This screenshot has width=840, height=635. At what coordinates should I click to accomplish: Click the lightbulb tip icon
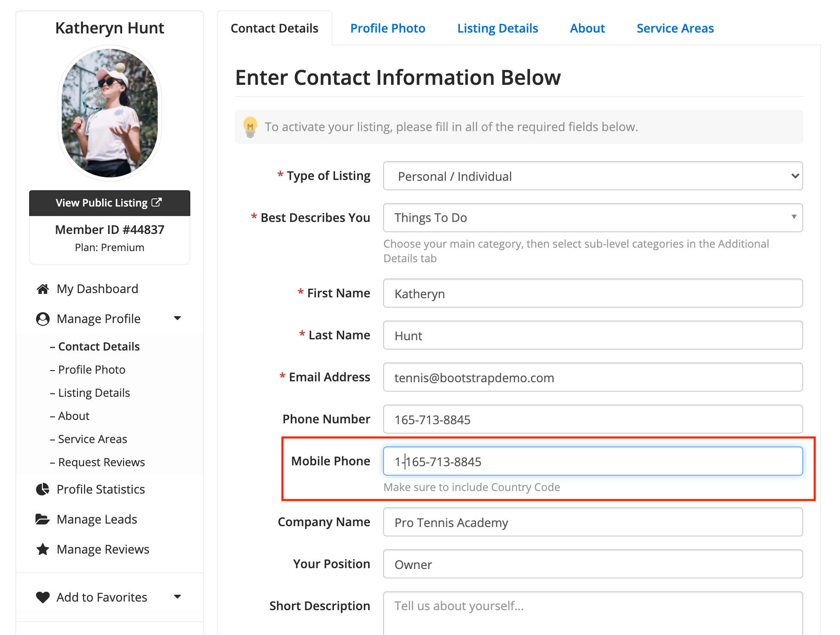click(x=250, y=126)
